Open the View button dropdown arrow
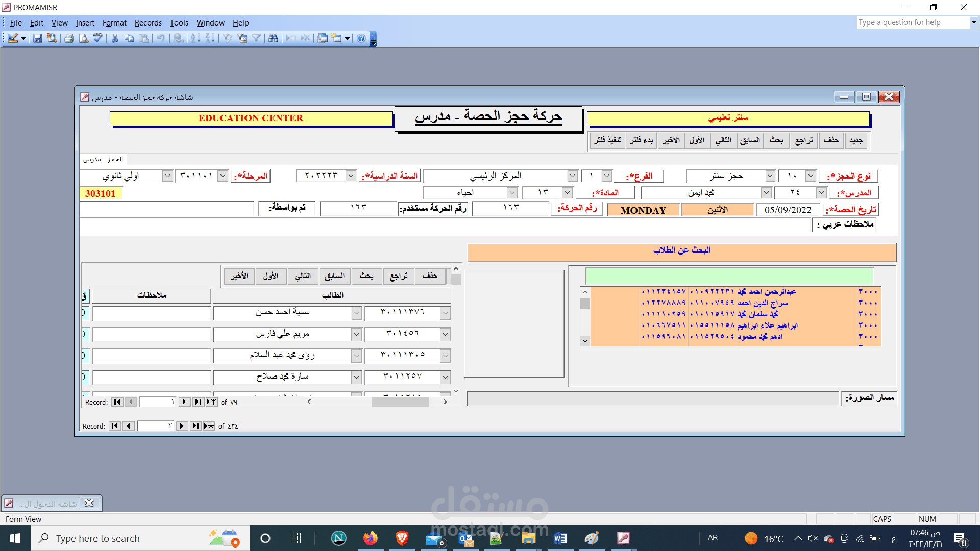 pyautogui.click(x=23, y=38)
